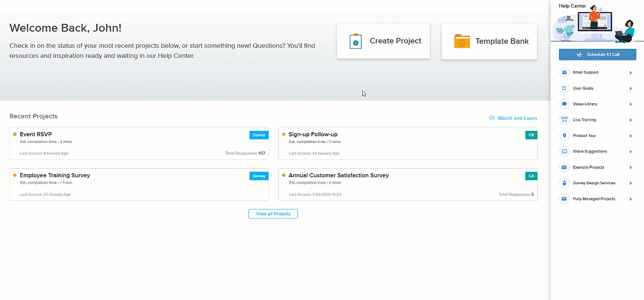Click the Example Projects briefcase icon
This screenshot has height=300, width=644.
click(x=564, y=167)
